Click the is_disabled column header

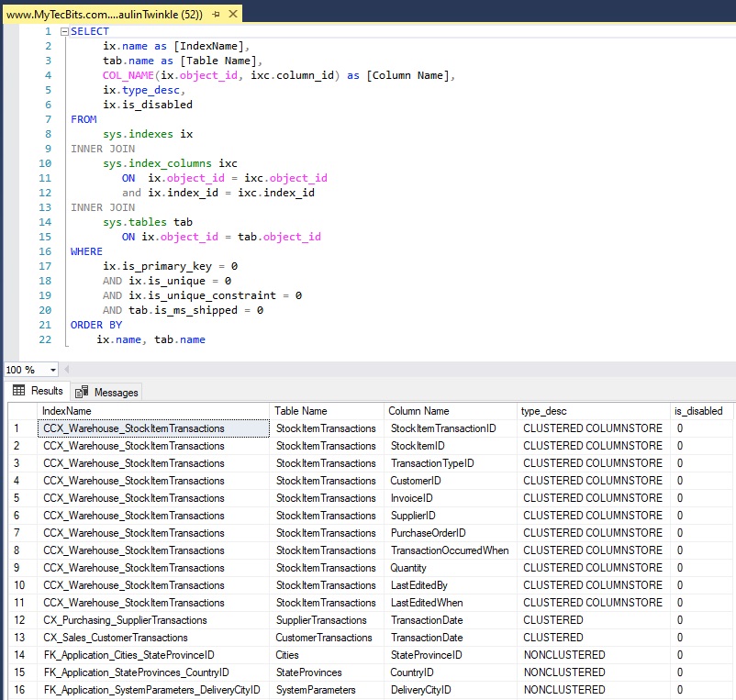point(697,411)
